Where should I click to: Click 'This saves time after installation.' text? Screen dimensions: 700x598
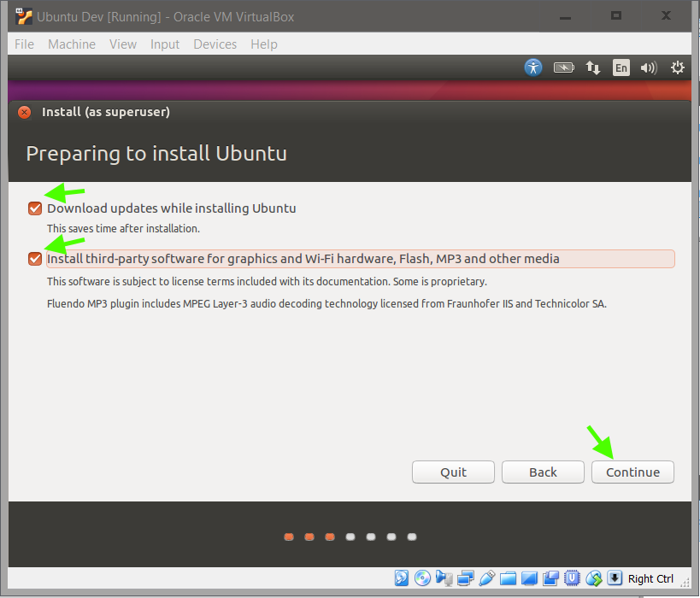pyautogui.click(x=123, y=228)
